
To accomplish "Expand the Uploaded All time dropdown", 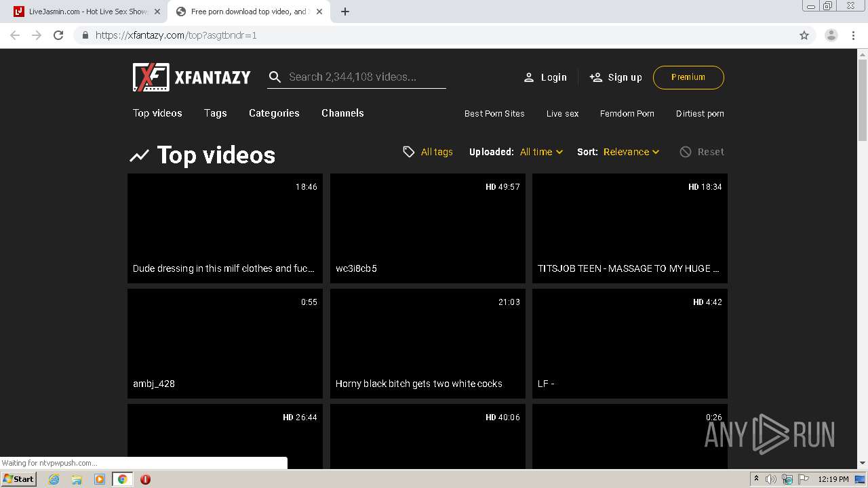I will [541, 152].
